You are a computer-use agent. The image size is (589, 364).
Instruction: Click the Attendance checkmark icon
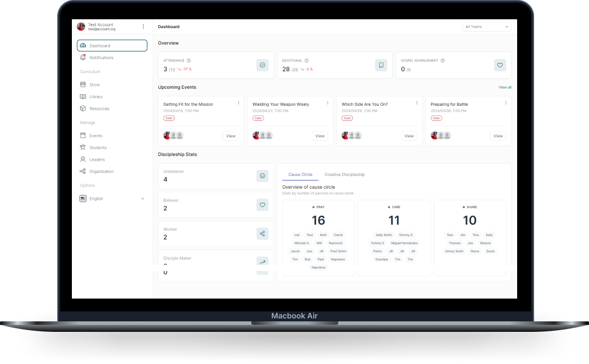[x=262, y=65]
